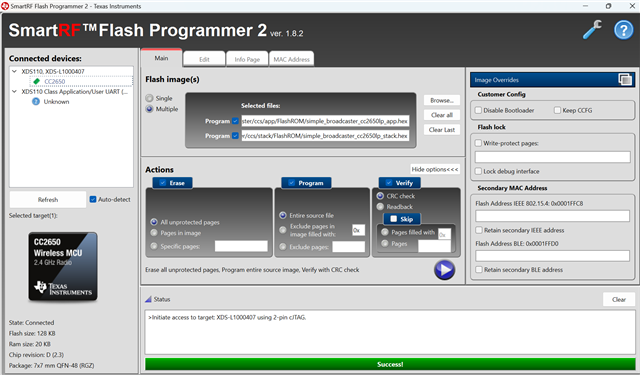Click the Clear Last button
640x375 pixels.
pos(442,130)
